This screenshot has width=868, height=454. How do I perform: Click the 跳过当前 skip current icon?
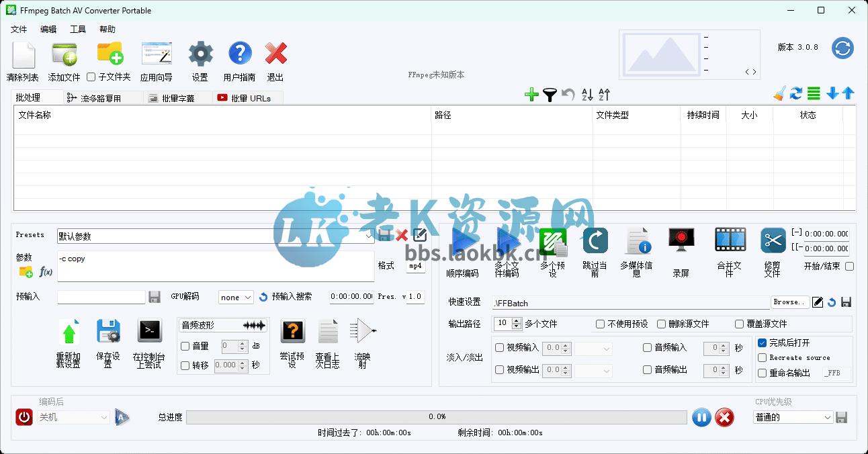595,240
